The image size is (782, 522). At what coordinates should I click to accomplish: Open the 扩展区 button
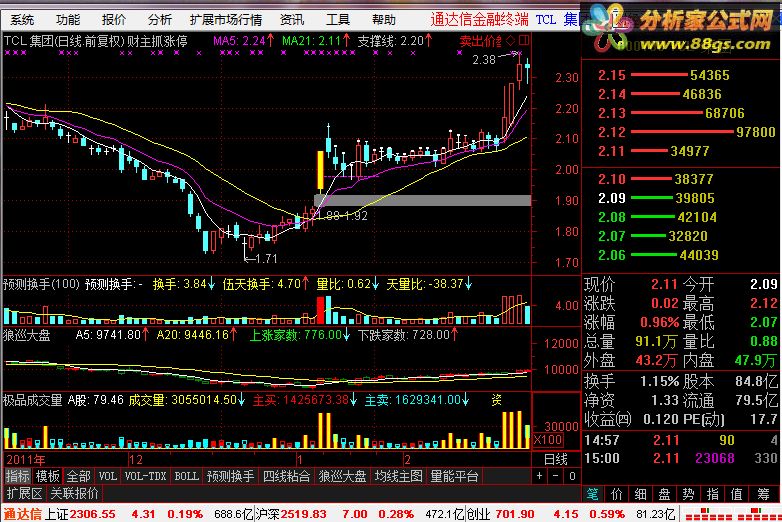[x=24, y=494]
